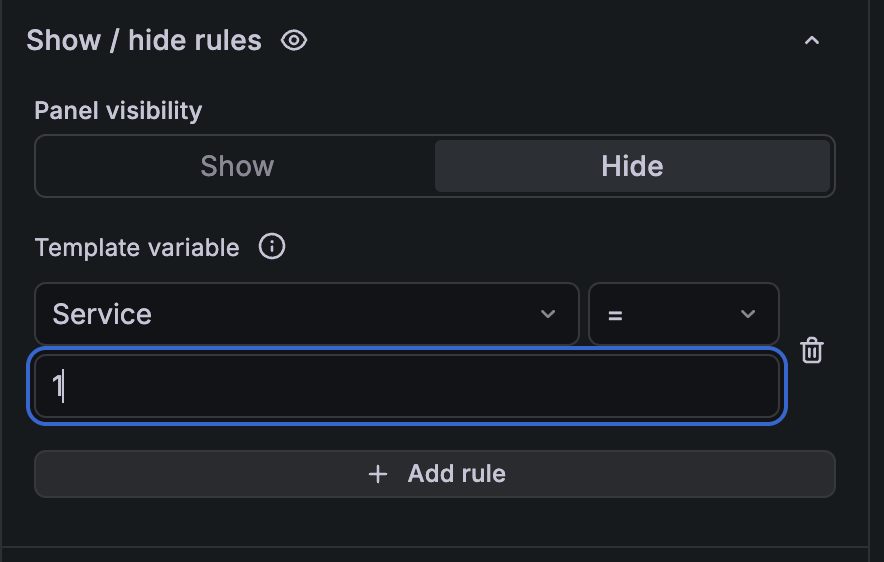The height and width of the screenshot is (562, 884).
Task: Click the = symbol in the operator selector
Action: tap(615, 315)
